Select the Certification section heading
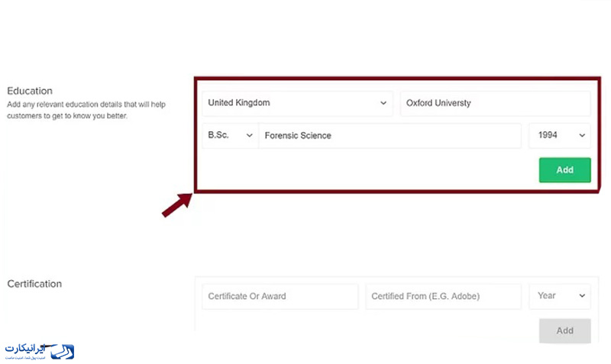 point(34,284)
